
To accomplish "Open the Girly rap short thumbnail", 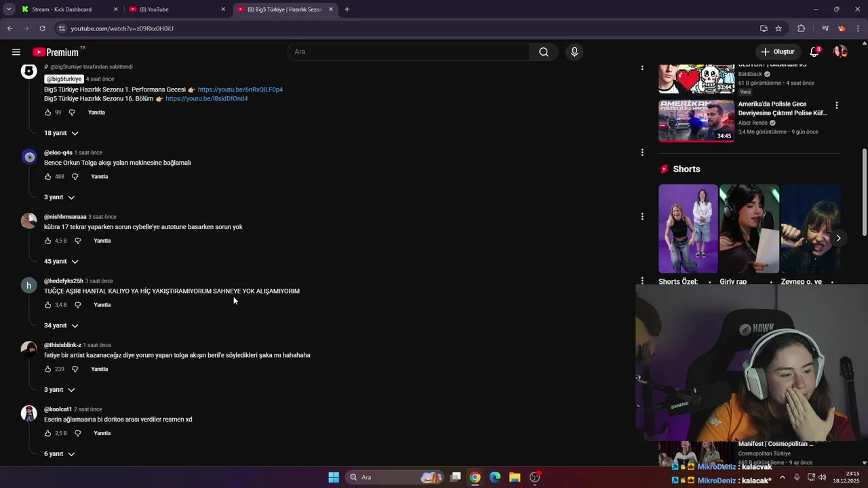I will pyautogui.click(x=749, y=228).
